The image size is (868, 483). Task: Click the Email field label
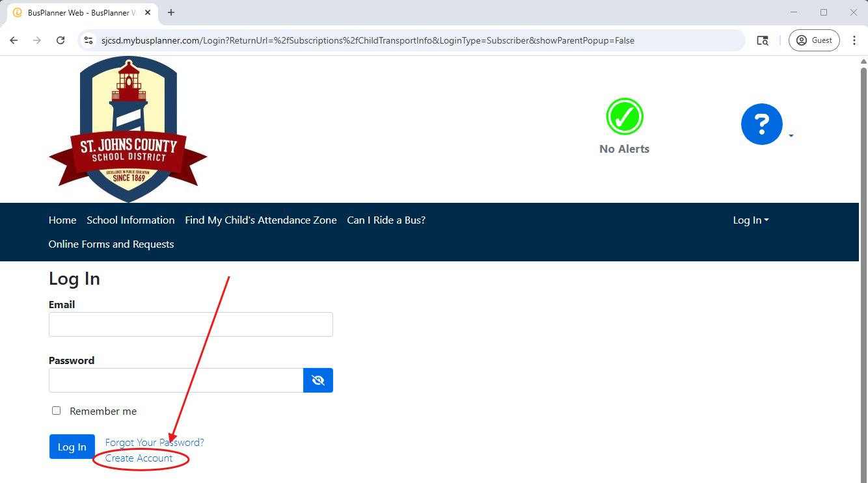(x=62, y=305)
